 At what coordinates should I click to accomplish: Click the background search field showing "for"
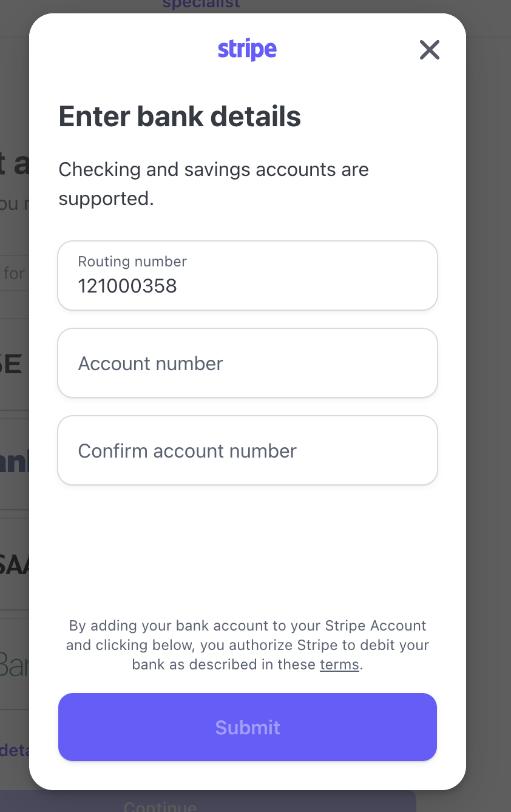coord(15,274)
